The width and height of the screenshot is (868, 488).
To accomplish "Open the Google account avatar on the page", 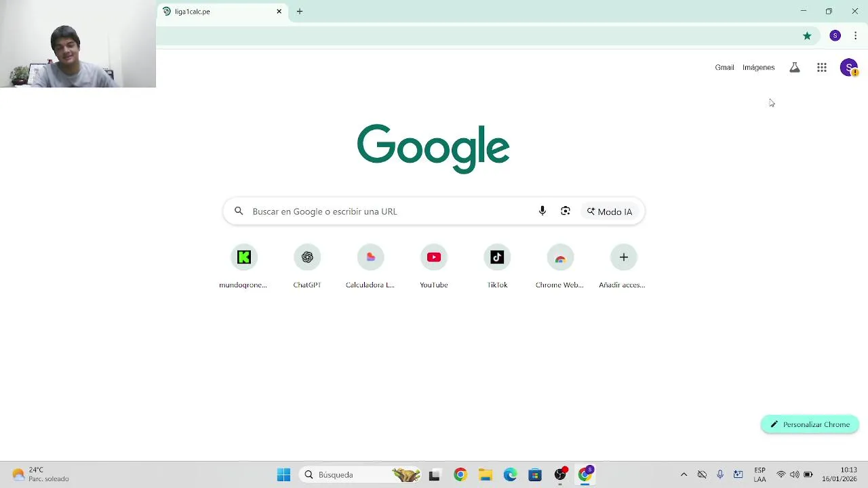I will (x=849, y=68).
